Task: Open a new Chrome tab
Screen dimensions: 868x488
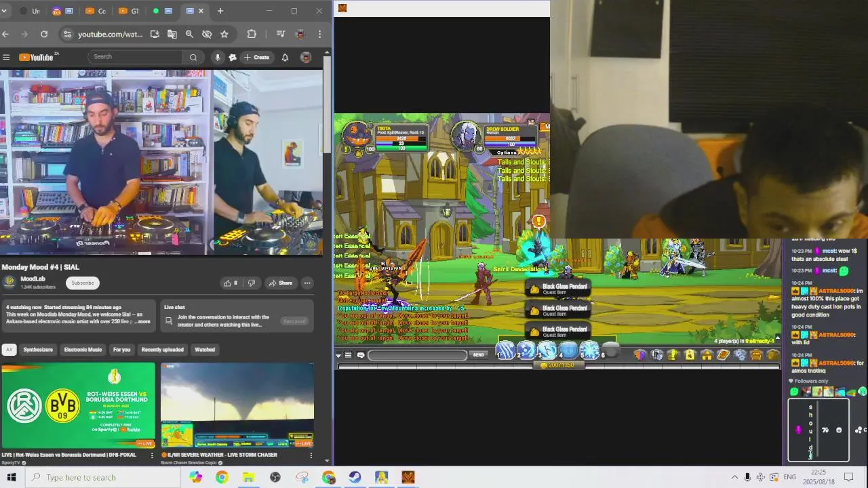Action: (220, 11)
